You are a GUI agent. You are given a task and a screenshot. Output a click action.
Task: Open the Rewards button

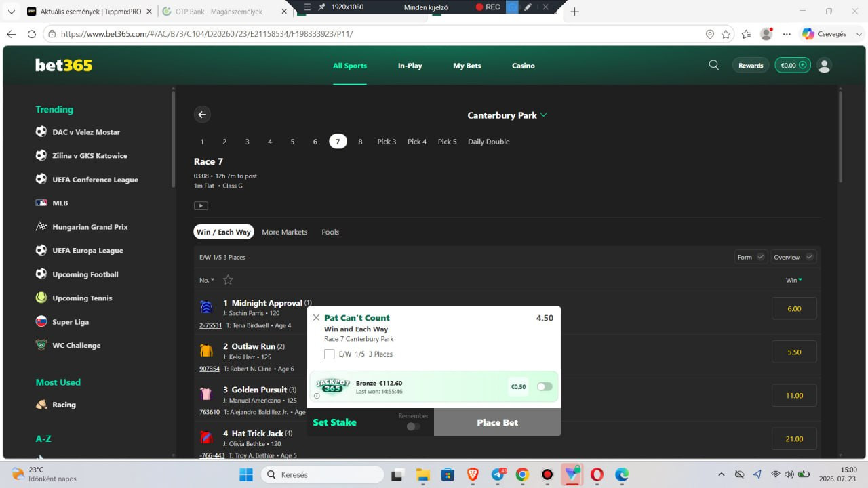point(751,65)
